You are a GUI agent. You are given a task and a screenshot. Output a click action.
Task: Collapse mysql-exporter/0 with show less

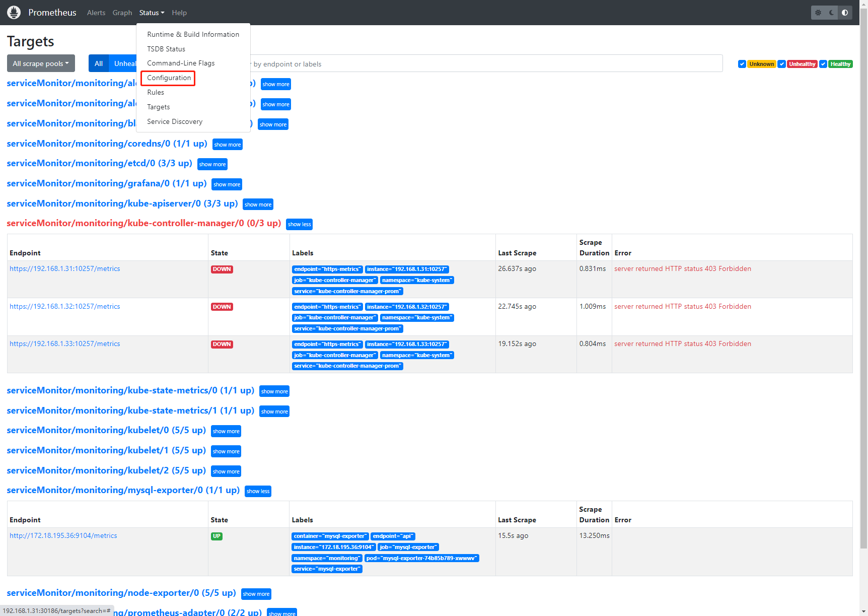tap(258, 491)
